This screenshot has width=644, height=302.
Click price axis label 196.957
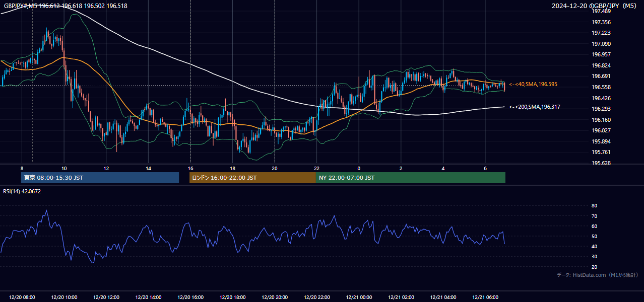[x=601, y=54]
